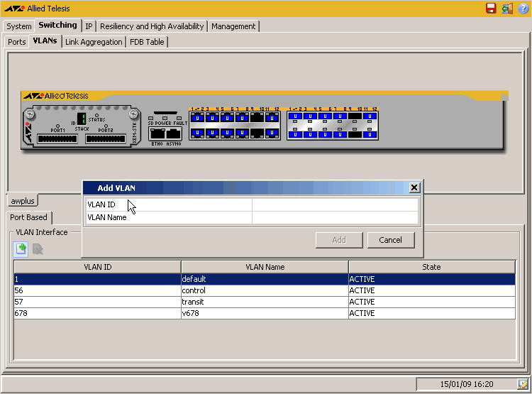Sort by the VLAN ID column header
The height and width of the screenshot is (394, 532).
(97, 267)
